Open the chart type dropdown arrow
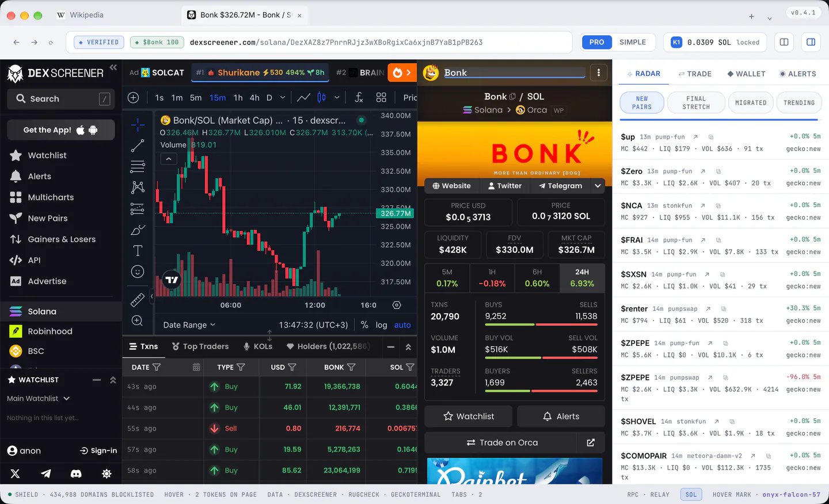829x504 pixels. pos(337,98)
